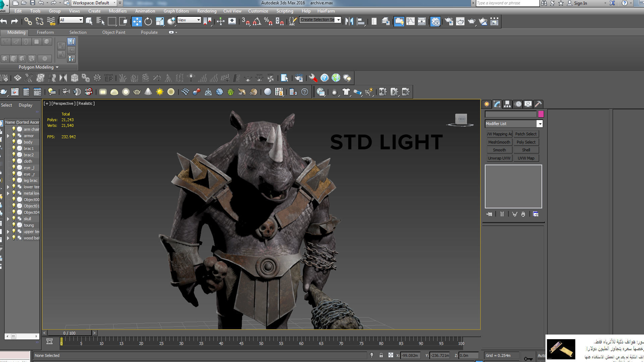Click the magenta object color swatch
The height and width of the screenshot is (362, 644).
541,114
